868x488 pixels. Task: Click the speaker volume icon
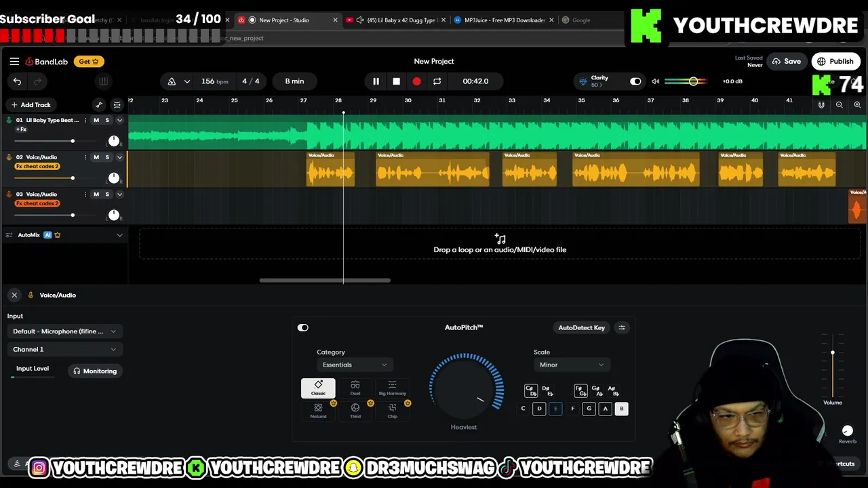point(655,81)
